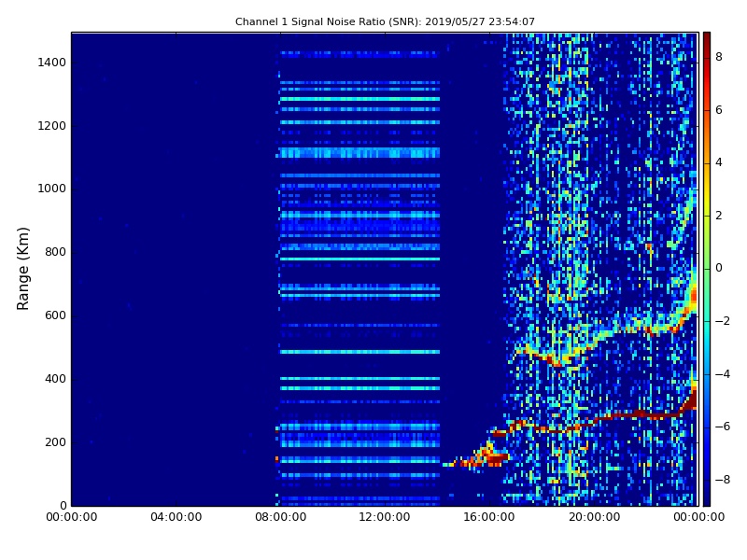Click the colorbar label 6
The image size is (747, 560).
coord(719,110)
